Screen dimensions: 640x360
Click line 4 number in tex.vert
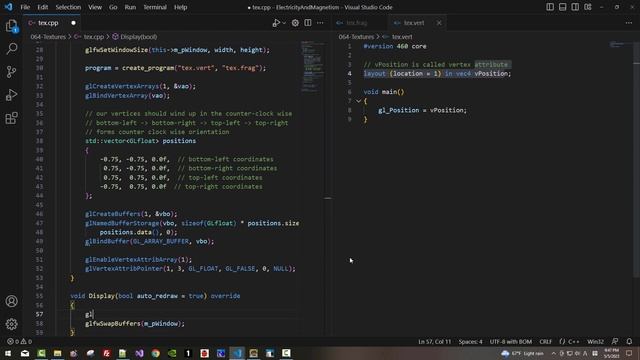coord(349,73)
